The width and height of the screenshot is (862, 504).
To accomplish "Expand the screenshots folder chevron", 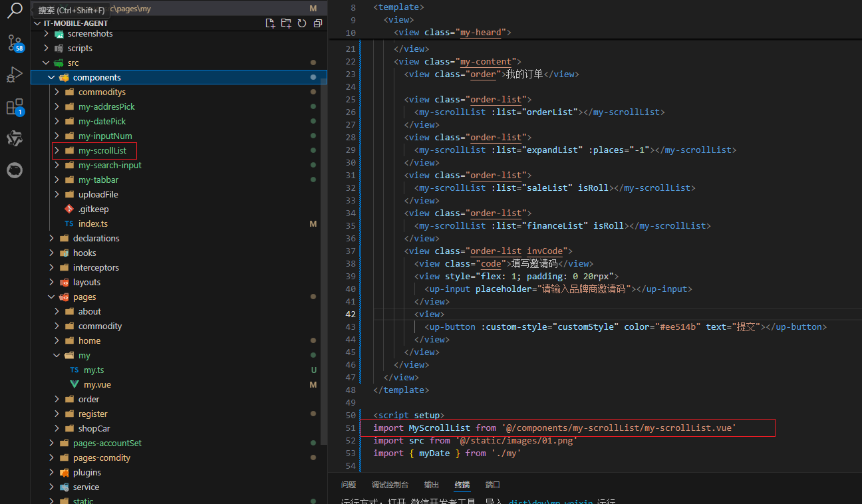I will tap(46, 34).
